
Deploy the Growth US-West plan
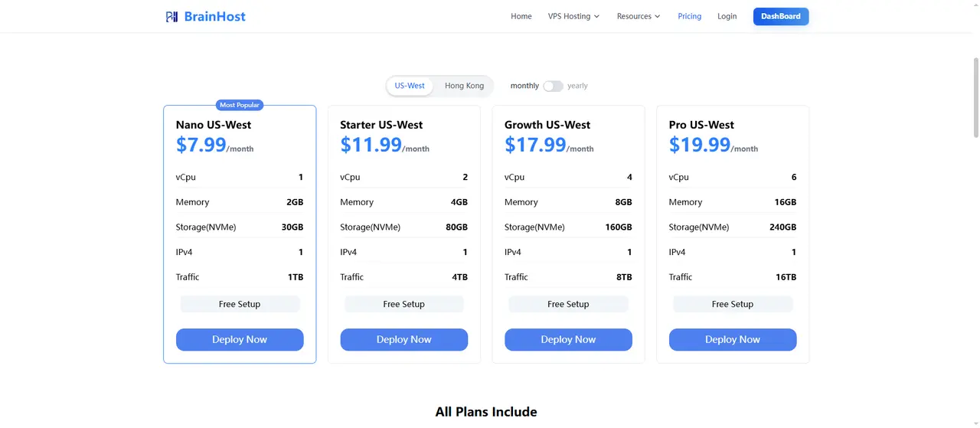coord(568,340)
